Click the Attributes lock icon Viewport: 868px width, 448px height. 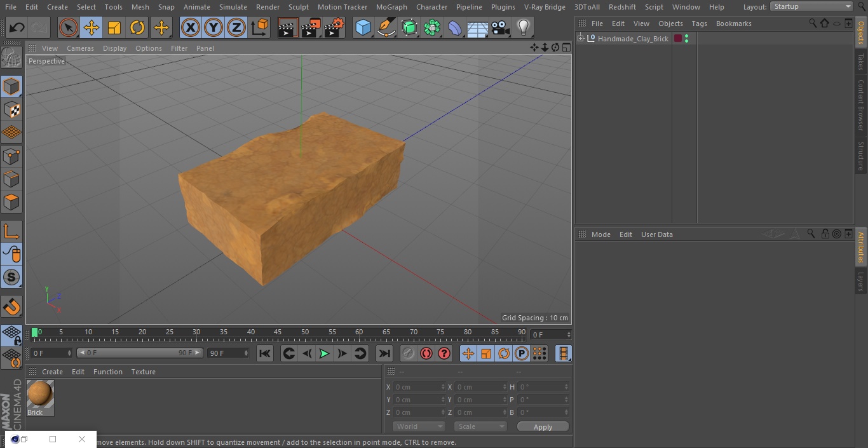pos(825,234)
